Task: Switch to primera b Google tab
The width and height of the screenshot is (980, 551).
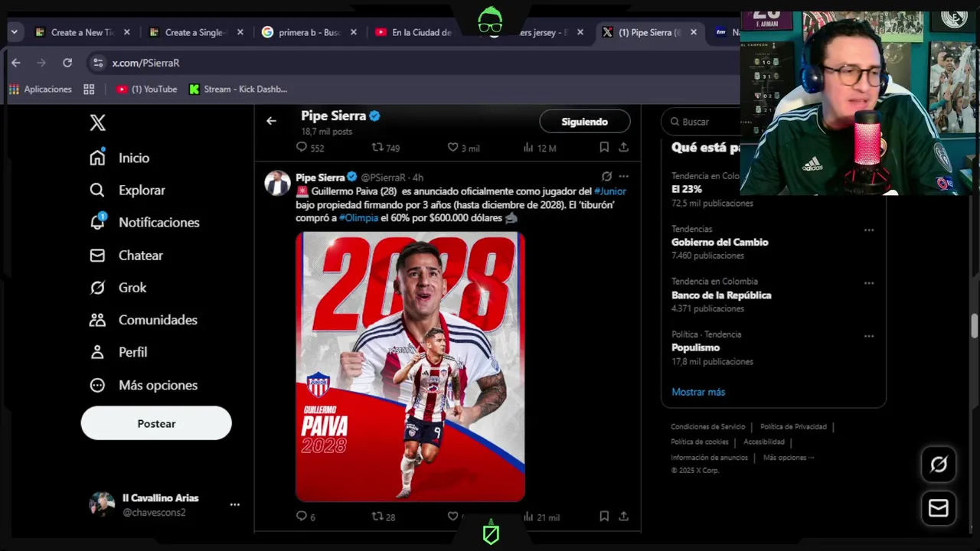Action: pos(309,32)
